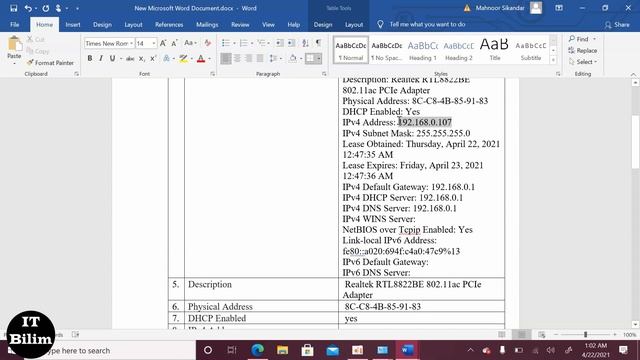Redo or repeat the last action

[x=46, y=8]
